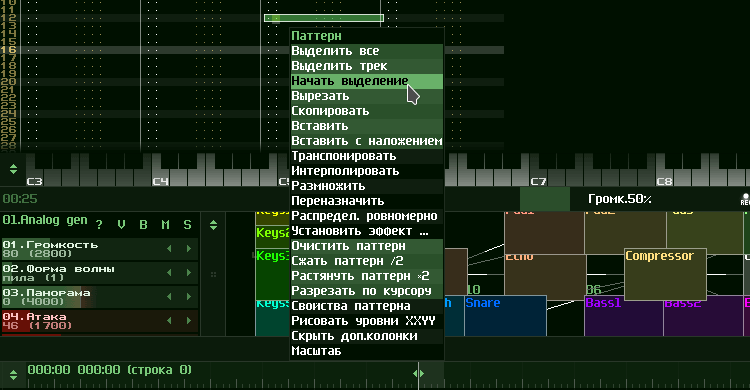Choose Скрыть доп.колонки entry
The image size is (750, 390).
coord(367,336)
